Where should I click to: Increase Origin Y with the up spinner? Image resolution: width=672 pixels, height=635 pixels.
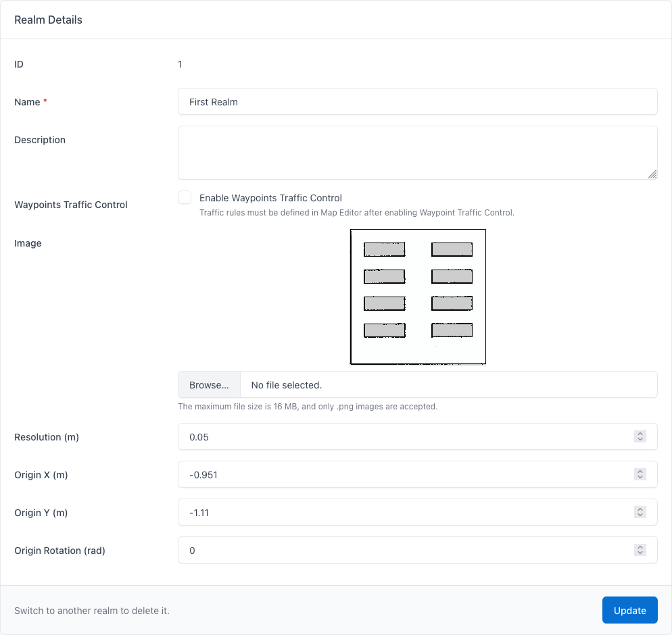[640, 509]
